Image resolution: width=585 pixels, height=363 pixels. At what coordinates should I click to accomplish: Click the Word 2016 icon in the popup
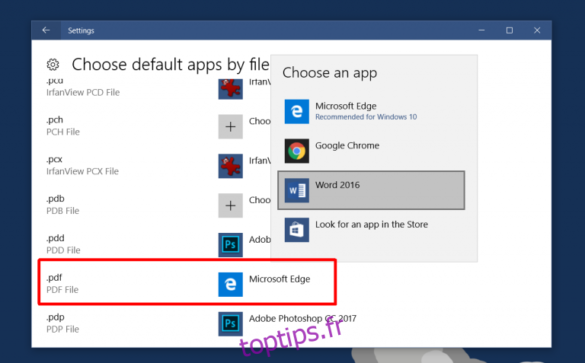pos(297,190)
